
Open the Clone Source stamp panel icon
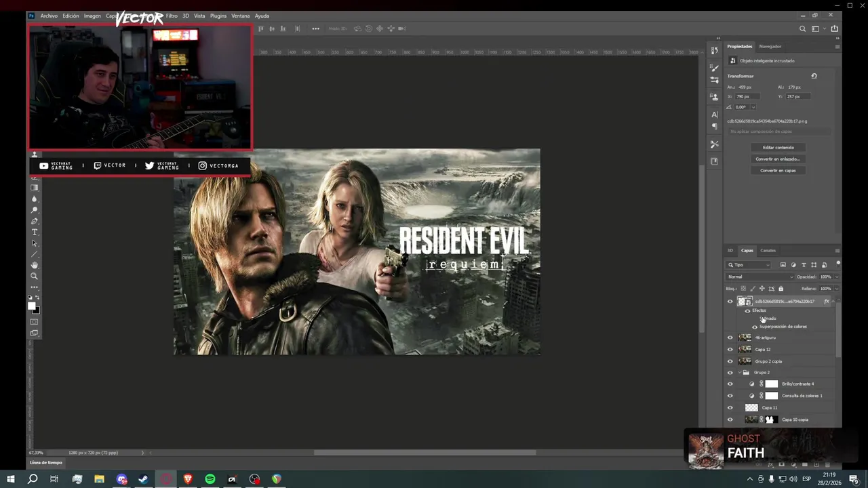(x=714, y=97)
